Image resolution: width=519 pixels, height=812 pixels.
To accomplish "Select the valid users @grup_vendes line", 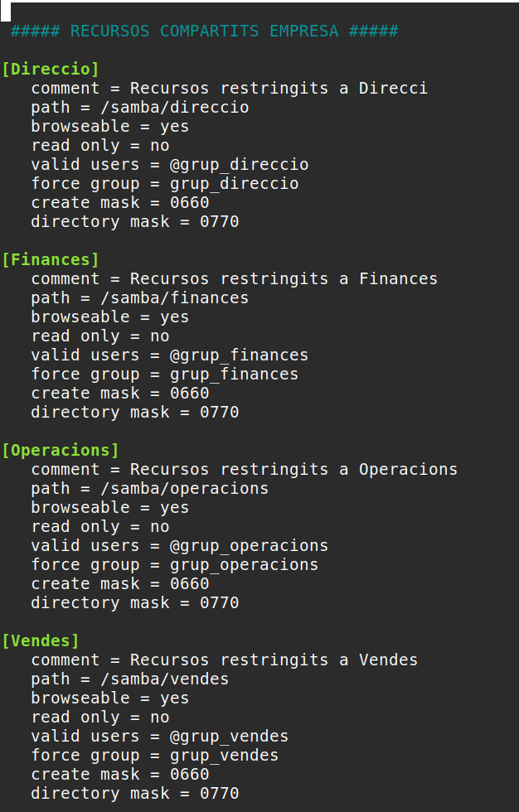I will point(159,737).
